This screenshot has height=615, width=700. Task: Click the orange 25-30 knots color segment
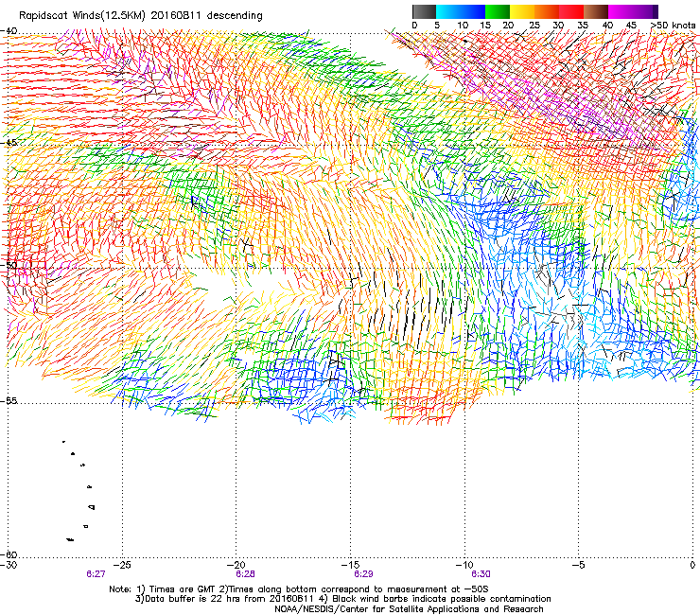click(547, 11)
